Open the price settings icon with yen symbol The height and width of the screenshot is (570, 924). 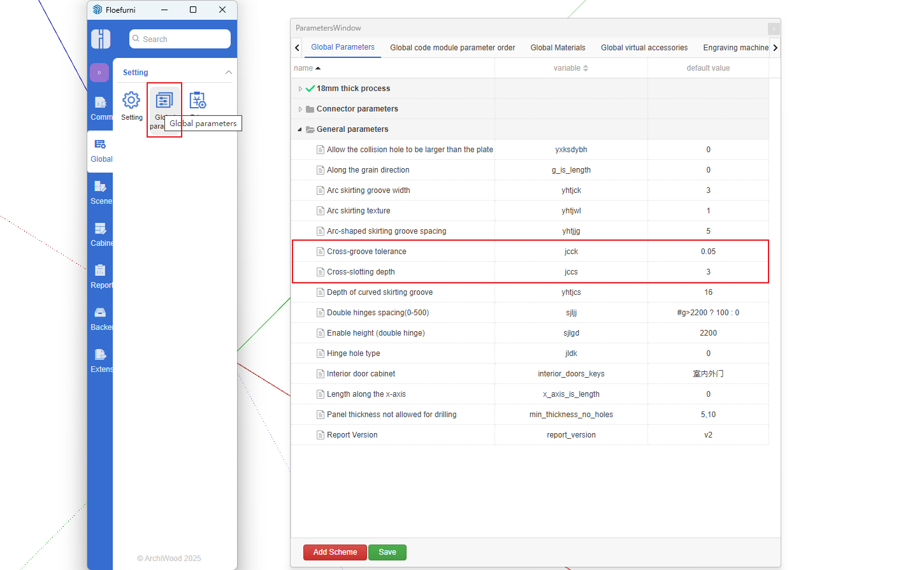198,101
